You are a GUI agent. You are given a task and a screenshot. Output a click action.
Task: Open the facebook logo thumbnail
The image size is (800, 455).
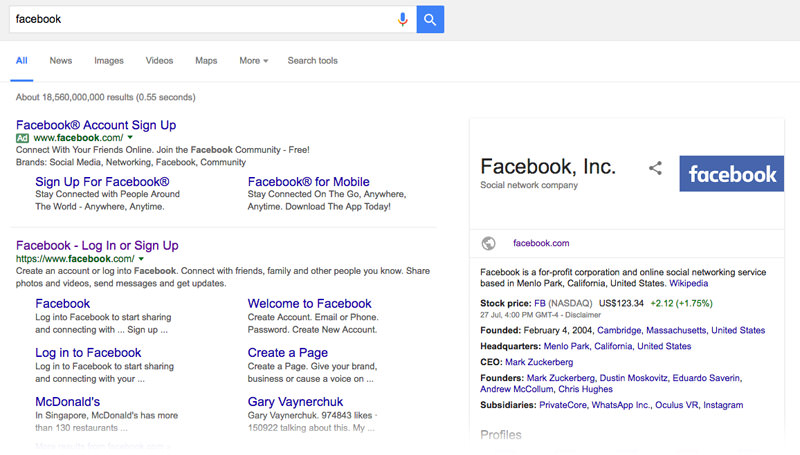click(731, 173)
